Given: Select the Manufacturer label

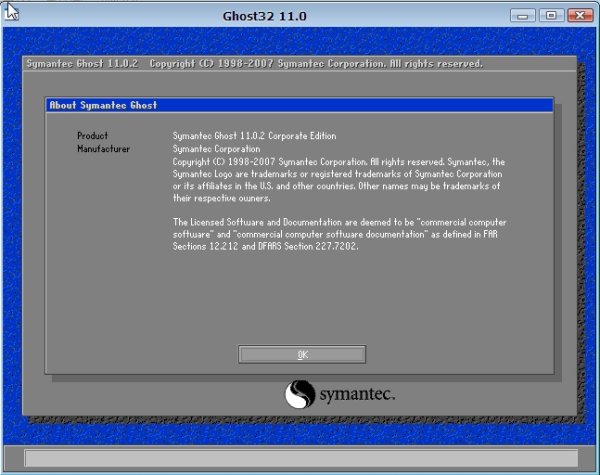Looking at the screenshot, I should (103, 149).
